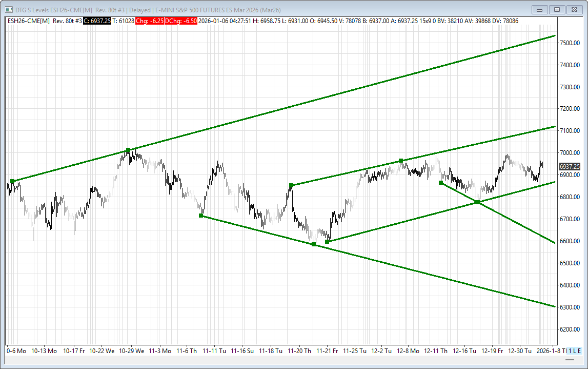Screen dimensions: 588x369
Task: Click the 6200.00 price scale label
Action: coord(570,329)
